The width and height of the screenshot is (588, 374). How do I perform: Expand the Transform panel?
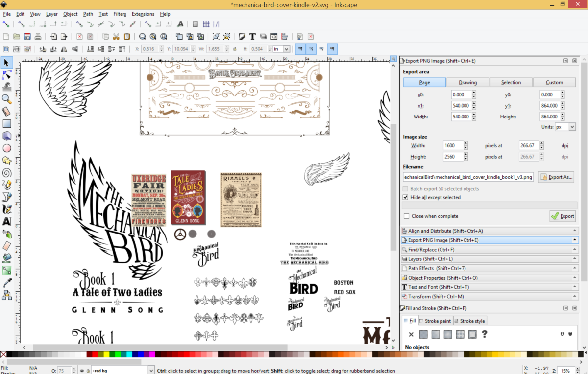490,296
